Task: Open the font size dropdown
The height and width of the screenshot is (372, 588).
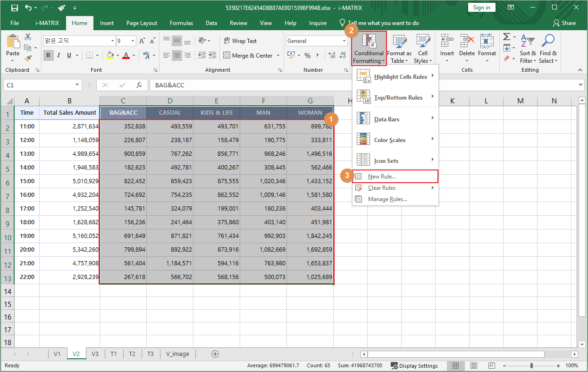Action: tap(133, 41)
